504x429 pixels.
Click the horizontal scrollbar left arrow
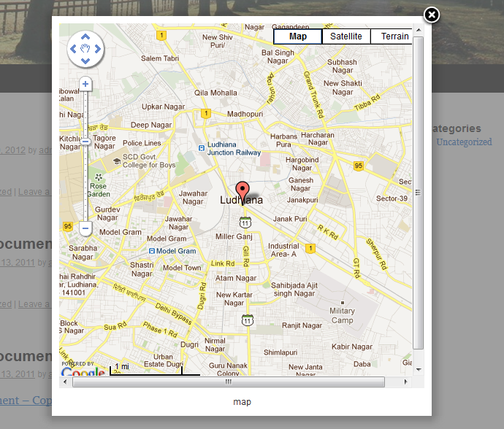pos(65,382)
